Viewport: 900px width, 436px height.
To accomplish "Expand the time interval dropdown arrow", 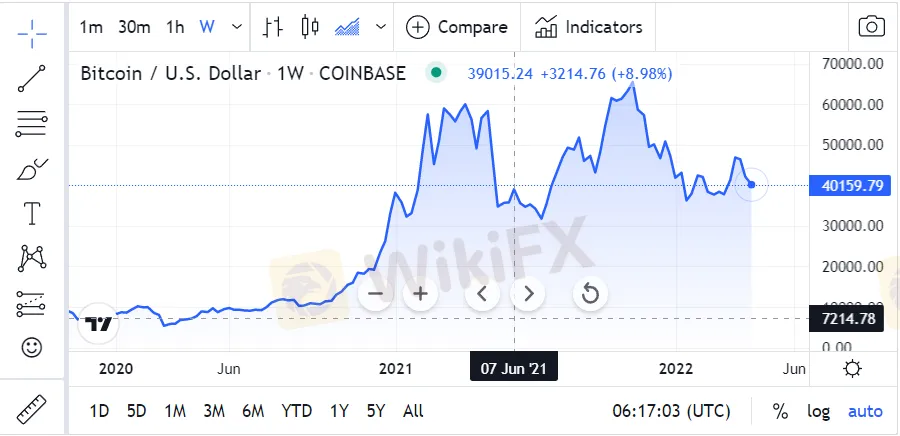I will tap(236, 27).
